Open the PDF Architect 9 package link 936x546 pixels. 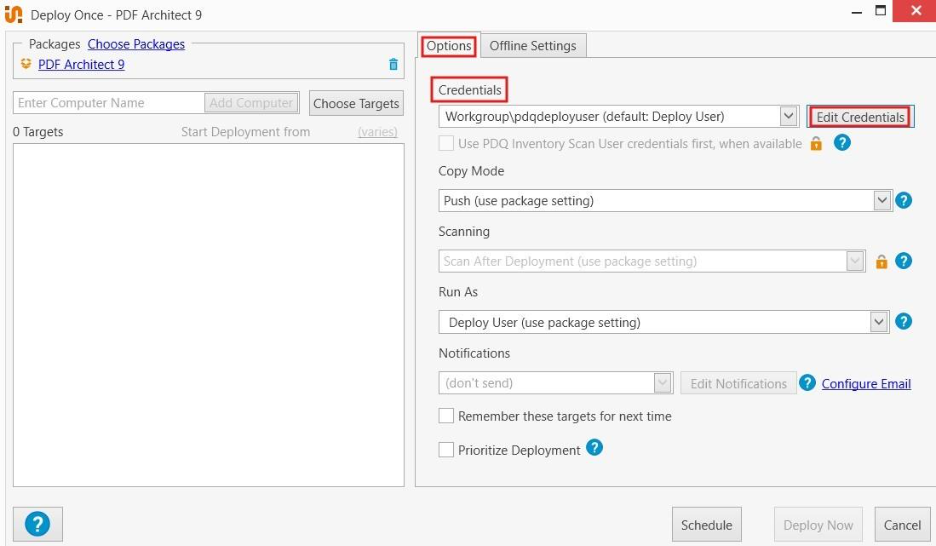click(x=81, y=64)
